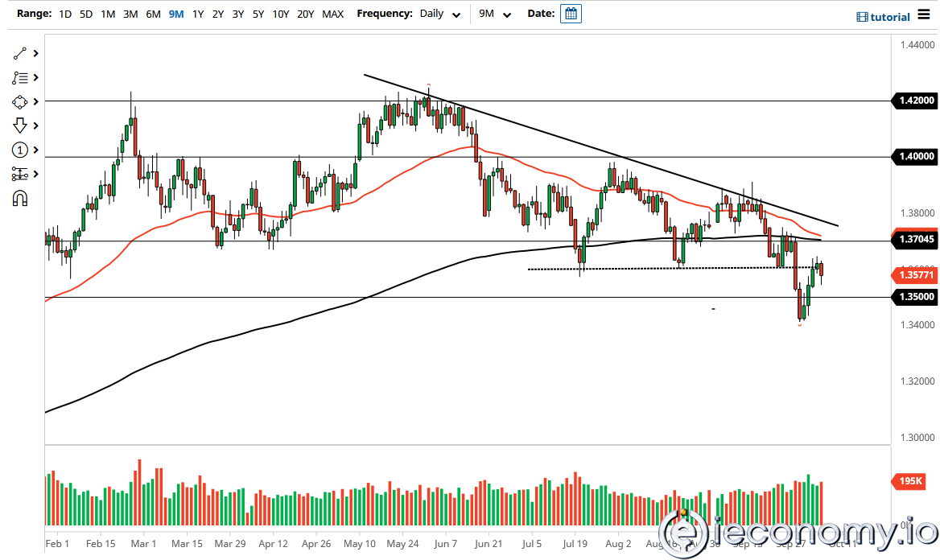The image size is (940, 560).
Task: Toggle the magnet snap mode
Action: click(20, 198)
